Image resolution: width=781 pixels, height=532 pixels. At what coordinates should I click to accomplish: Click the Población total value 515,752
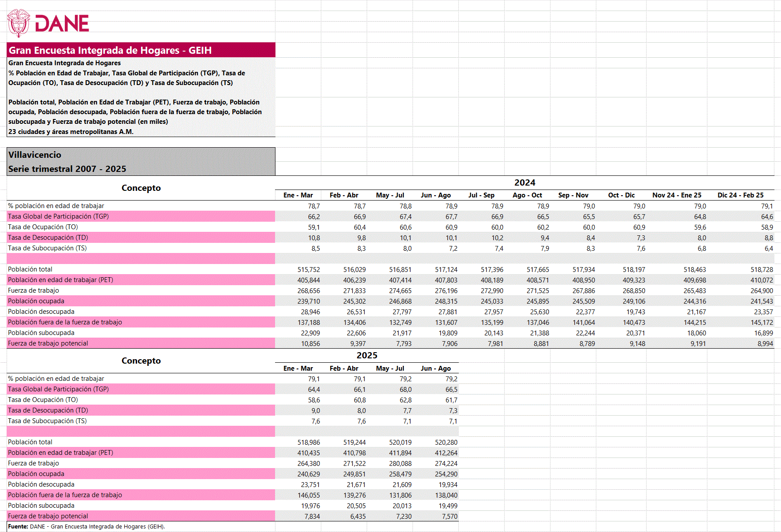(x=309, y=270)
